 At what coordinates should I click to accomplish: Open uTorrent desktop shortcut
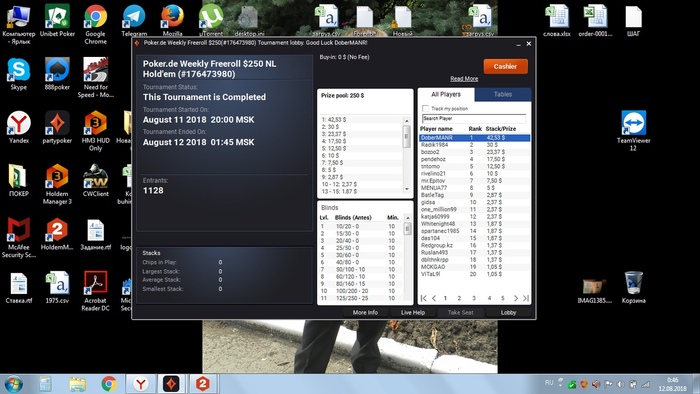point(211,21)
